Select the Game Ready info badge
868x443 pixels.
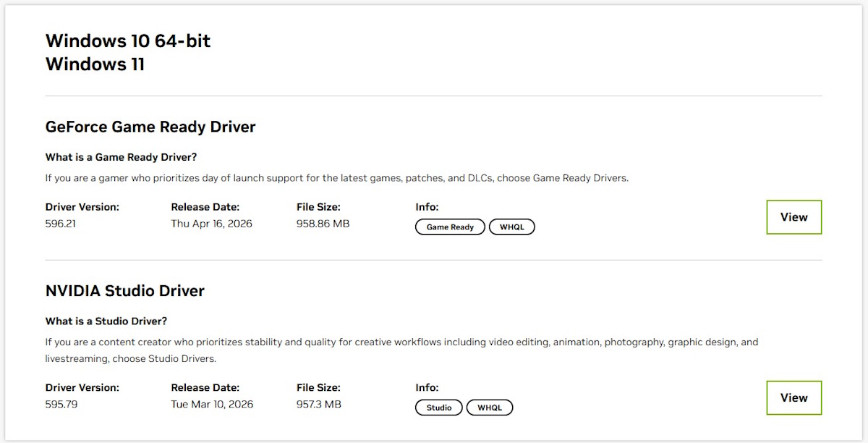450,227
